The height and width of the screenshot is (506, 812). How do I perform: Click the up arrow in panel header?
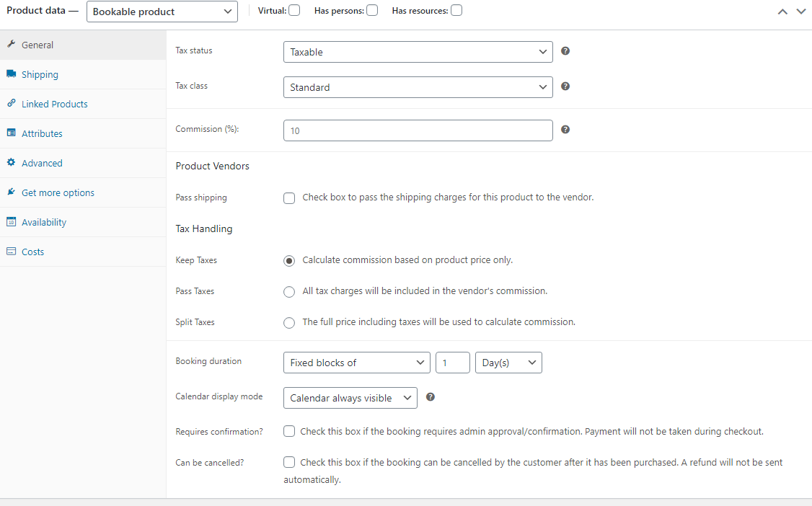tap(782, 12)
